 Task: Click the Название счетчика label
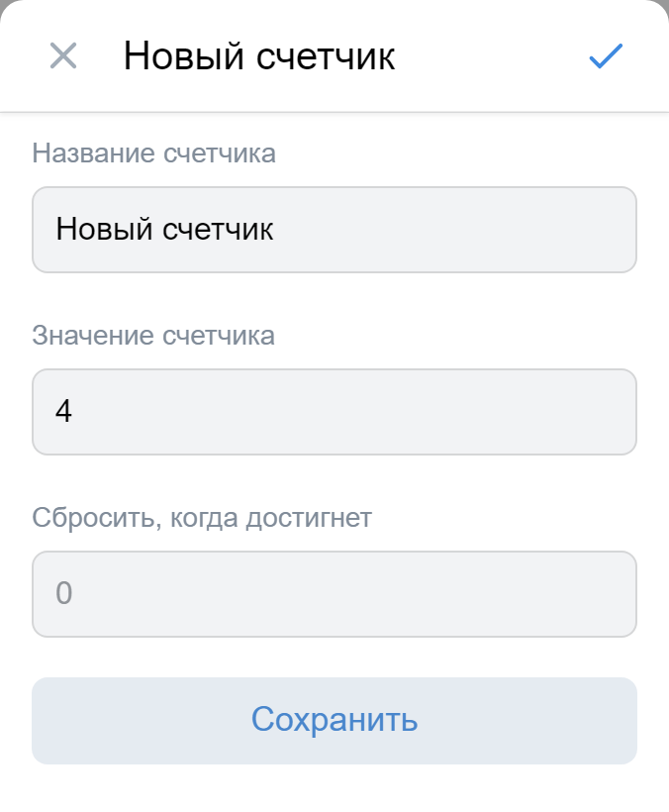coord(155,152)
